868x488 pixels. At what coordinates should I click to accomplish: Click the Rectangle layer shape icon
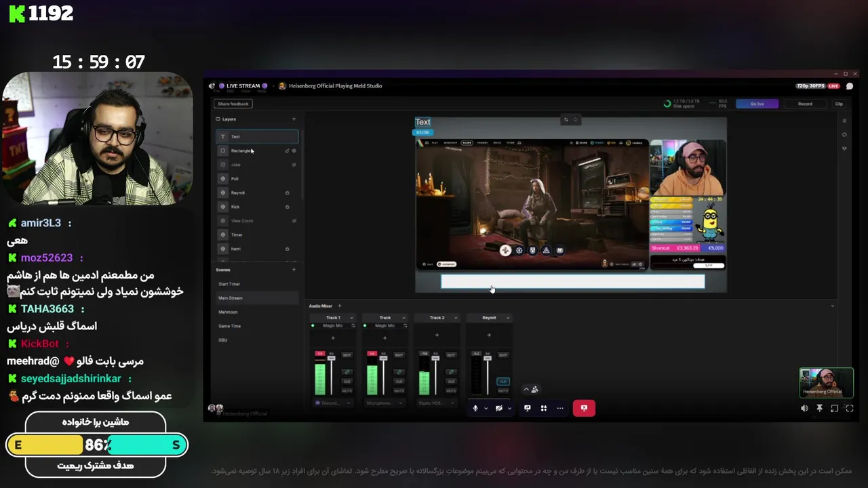coord(222,150)
